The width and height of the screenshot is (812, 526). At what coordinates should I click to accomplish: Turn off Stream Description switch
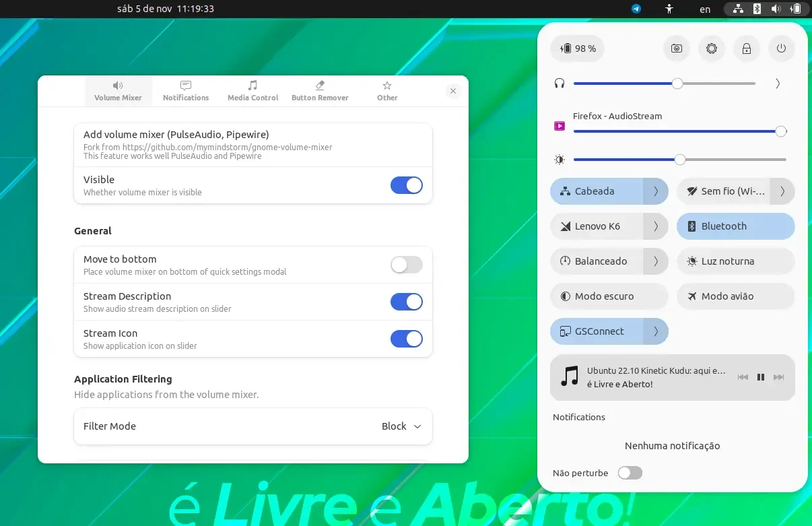(407, 302)
